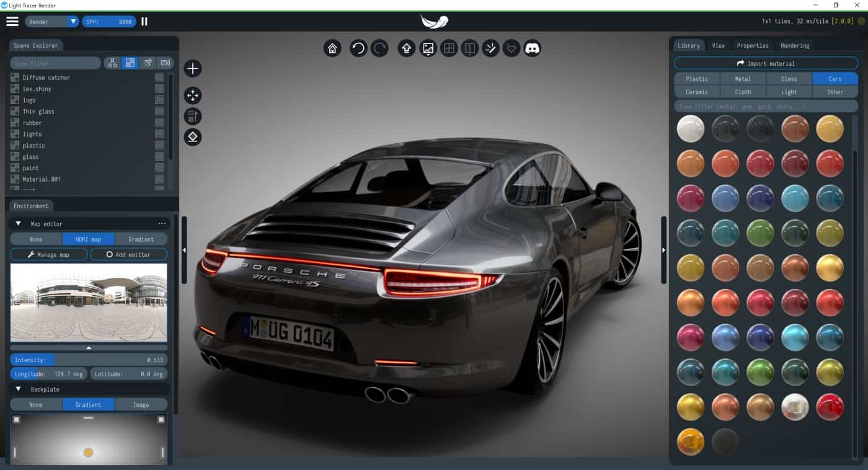Select the move transform tool

coord(193,95)
